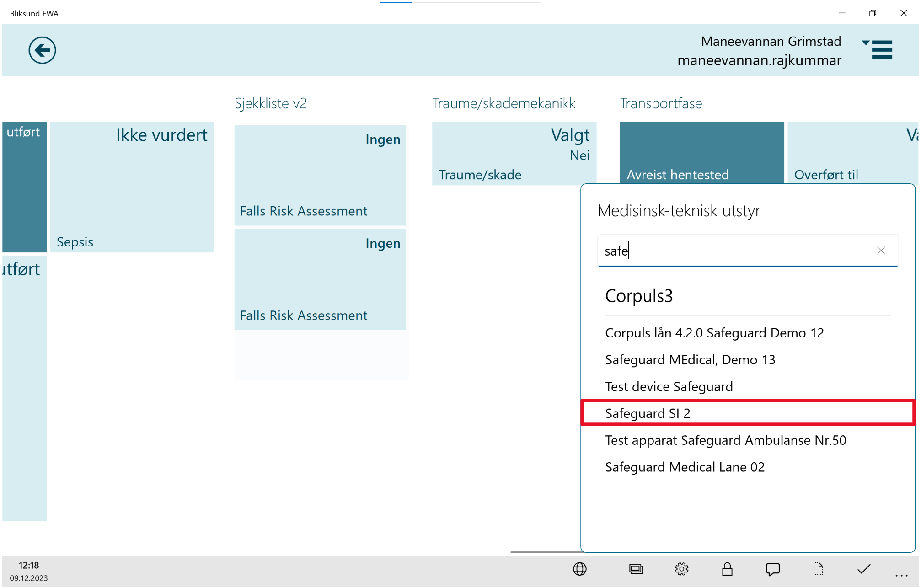Restore down the Bliksund EWA window
The height and width of the screenshot is (588, 921).
tap(873, 13)
